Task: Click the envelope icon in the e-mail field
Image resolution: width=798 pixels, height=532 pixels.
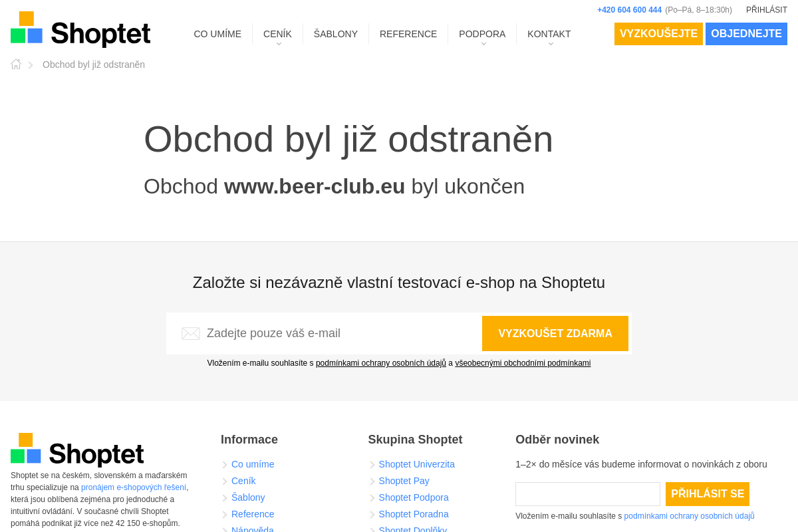Action: click(191, 333)
